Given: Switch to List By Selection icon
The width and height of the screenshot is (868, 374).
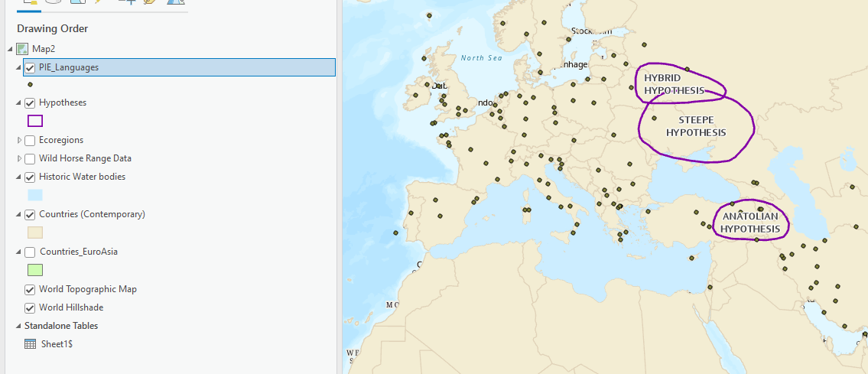Looking at the screenshot, I should coord(77,2).
